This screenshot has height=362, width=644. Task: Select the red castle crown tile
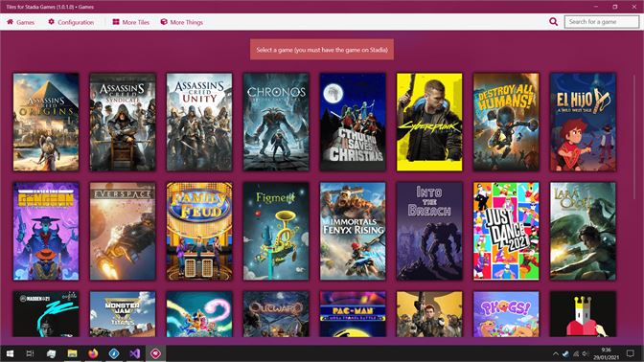pyautogui.click(x=583, y=314)
